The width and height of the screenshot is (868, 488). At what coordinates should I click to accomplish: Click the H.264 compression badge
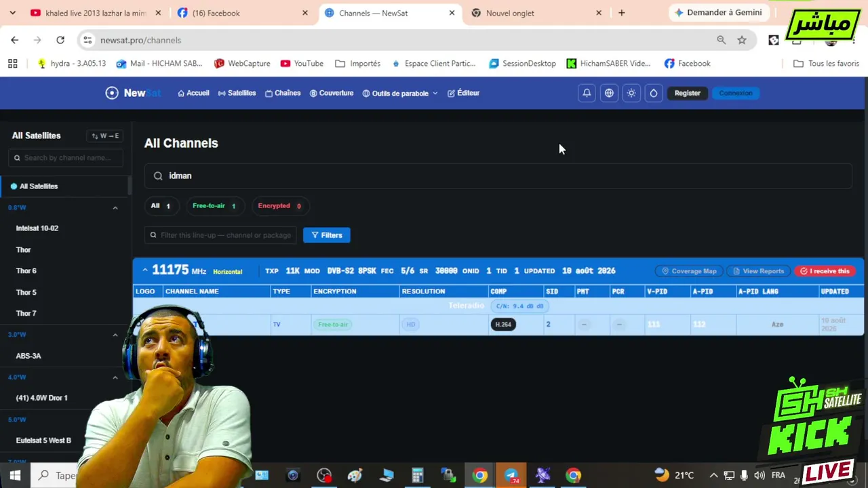click(503, 325)
